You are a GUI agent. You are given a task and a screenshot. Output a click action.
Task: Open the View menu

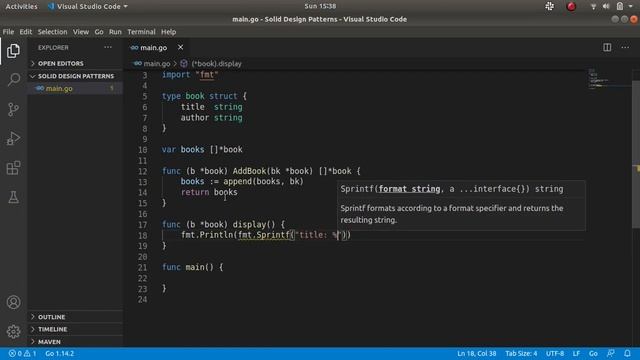(x=81, y=32)
